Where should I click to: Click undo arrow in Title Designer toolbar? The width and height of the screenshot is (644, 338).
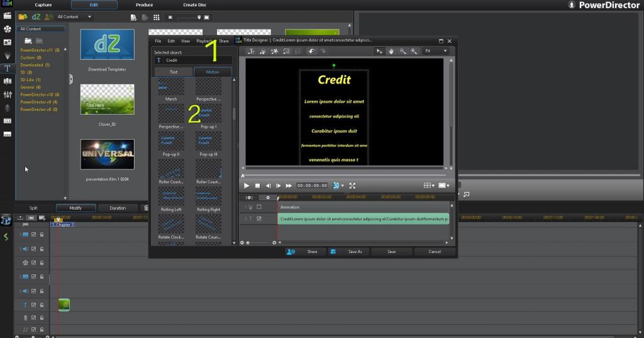[x=311, y=51]
